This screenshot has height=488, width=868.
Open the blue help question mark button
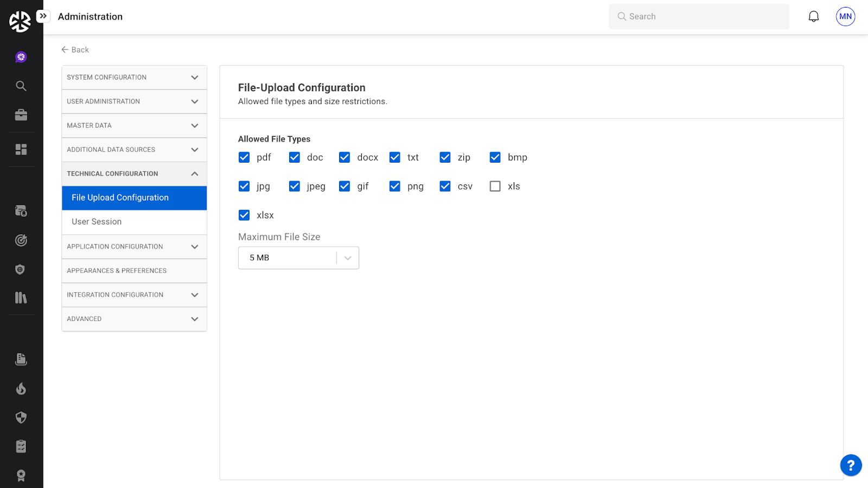(x=851, y=465)
